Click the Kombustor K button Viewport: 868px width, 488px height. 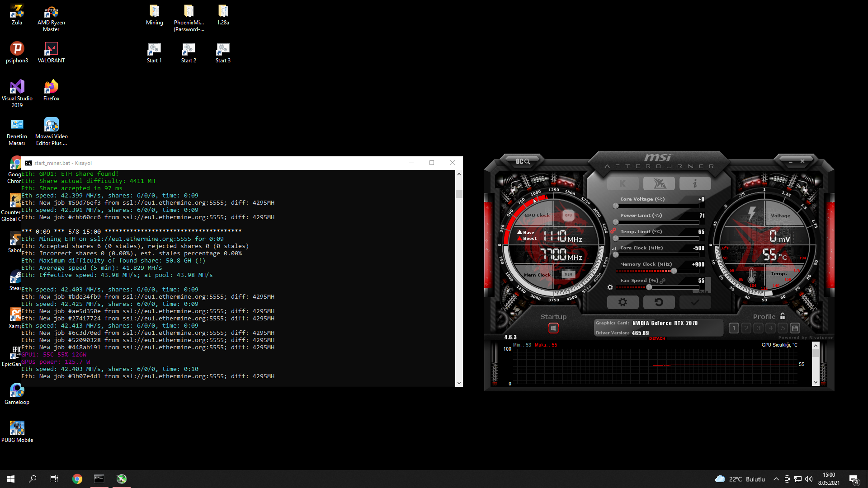[x=623, y=183]
